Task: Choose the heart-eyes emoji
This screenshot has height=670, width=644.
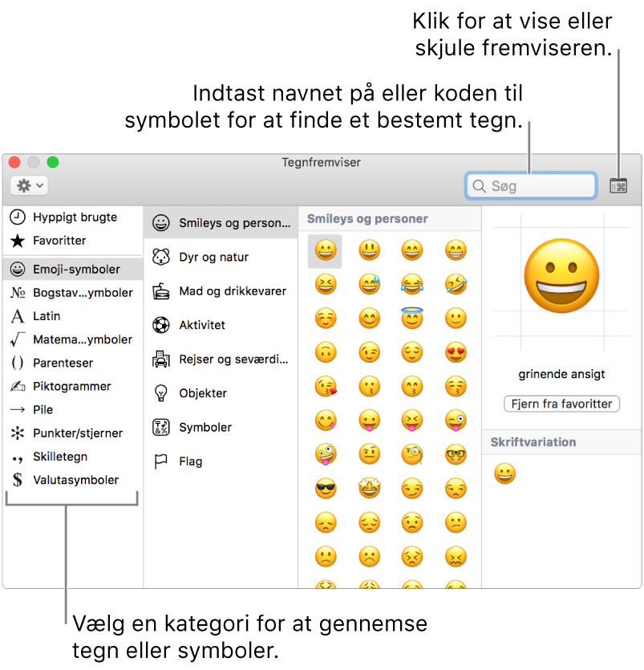Action: coord(456,352)
